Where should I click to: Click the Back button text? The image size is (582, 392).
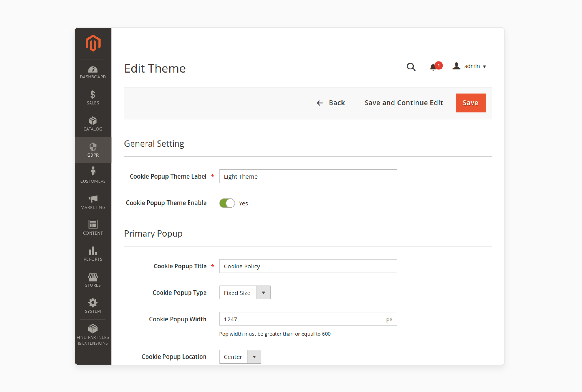pos(337,103)
